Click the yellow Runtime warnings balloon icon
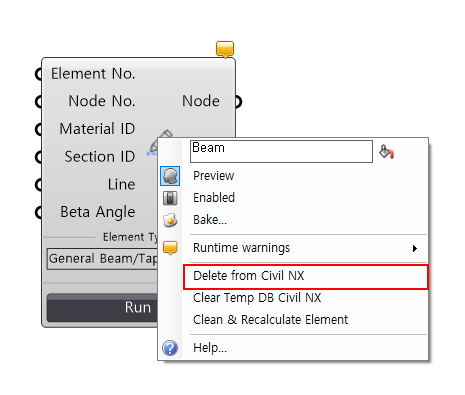The image size is (465, 395). click(170, 248)
